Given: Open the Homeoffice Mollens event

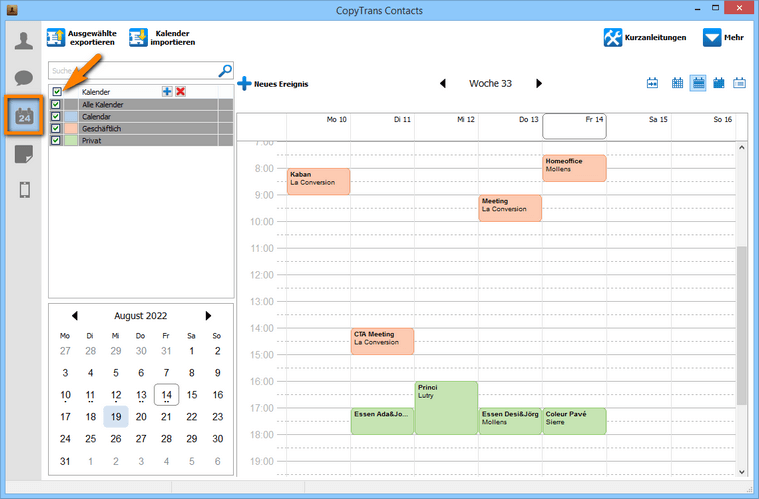Looking at the screenshot, I should point(574,168).
